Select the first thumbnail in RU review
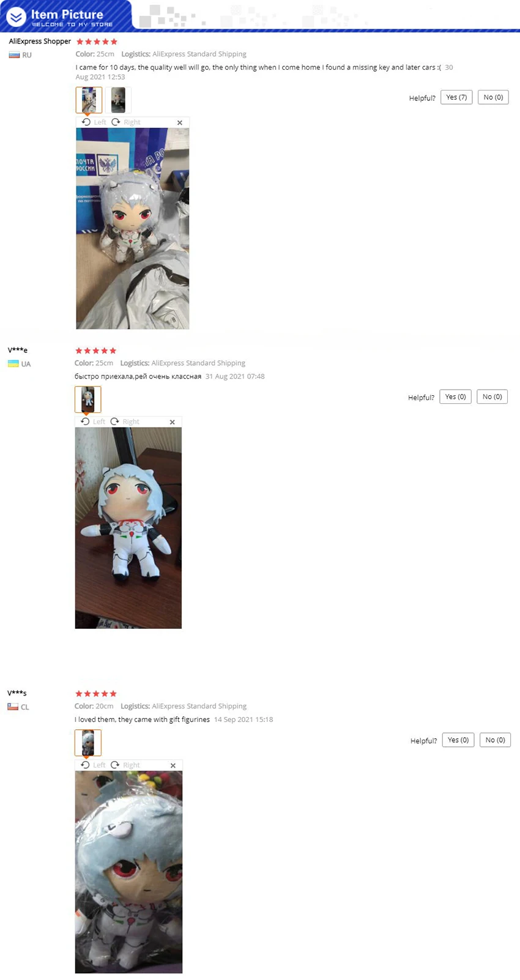The image size is (520, 980). [x=89, y=100]
